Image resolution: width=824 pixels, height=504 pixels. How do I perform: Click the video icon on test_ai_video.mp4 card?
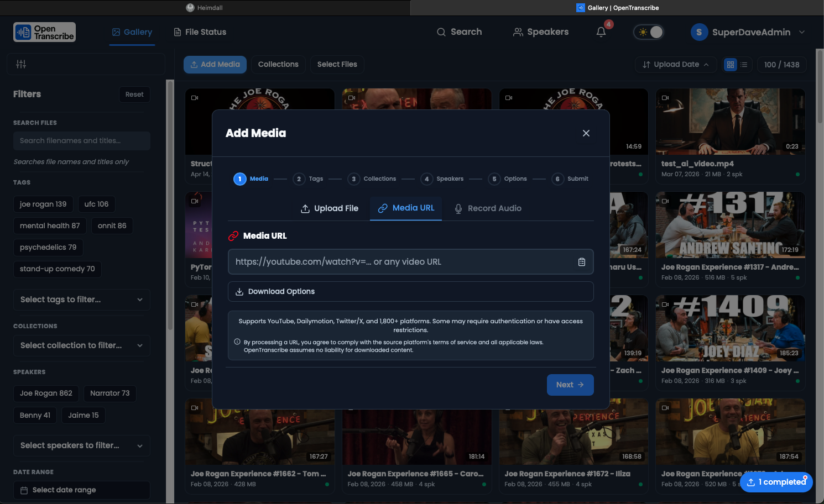[x=665, y=98]
